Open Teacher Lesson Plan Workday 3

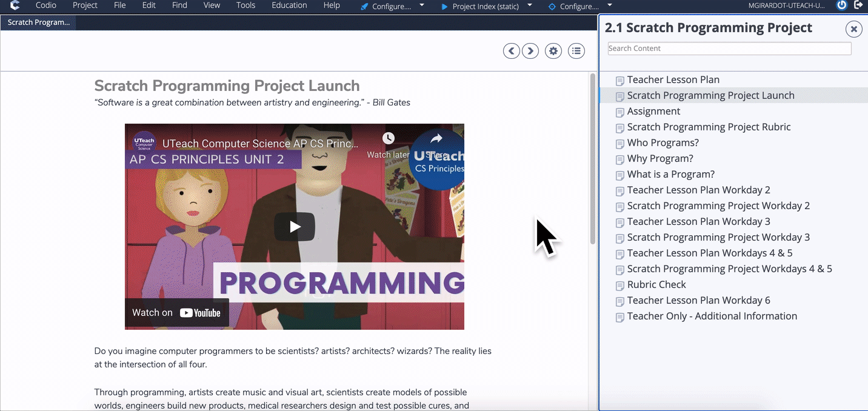tap(698, 221)
